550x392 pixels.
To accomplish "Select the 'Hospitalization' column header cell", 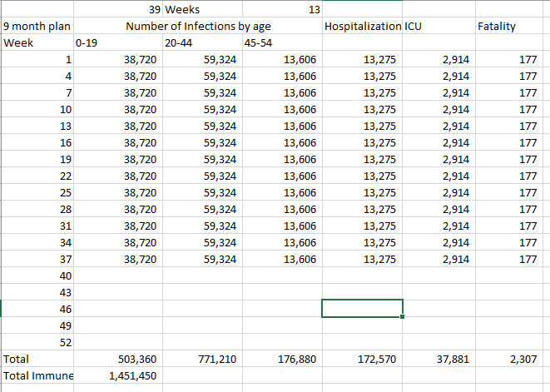I will 363,27.
